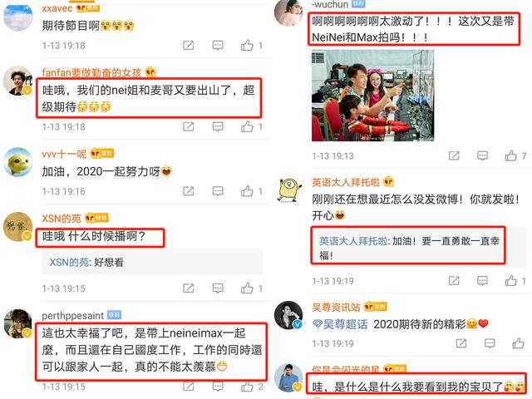Like -wuchun's comment with 7 likes

tap(511, 155)
